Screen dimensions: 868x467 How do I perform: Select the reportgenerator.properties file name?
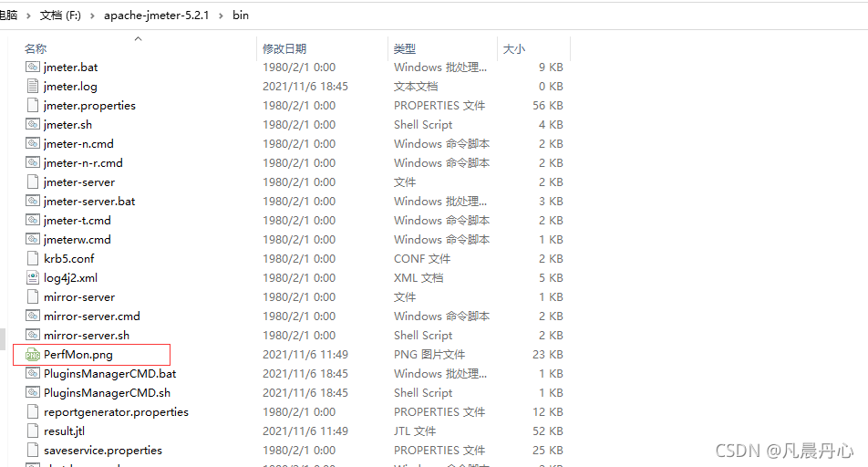pos(117,411)
